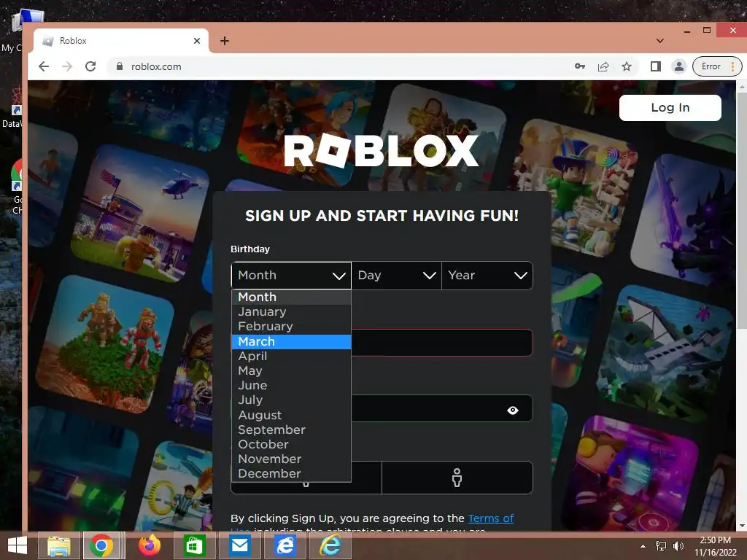Image resolution: width=747 pixels, height=560 pixels.
Task: Select March from month list
Action: [291, 341]
